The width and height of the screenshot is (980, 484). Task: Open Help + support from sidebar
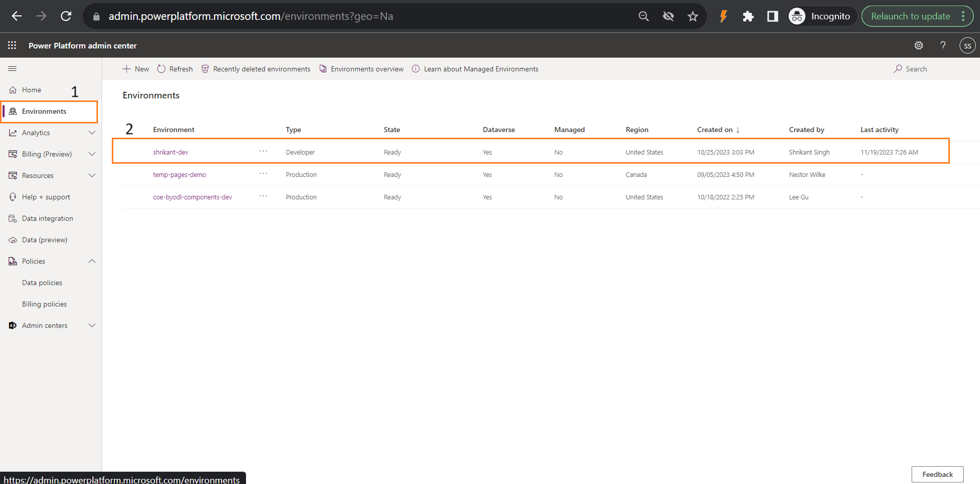(45, 196)
